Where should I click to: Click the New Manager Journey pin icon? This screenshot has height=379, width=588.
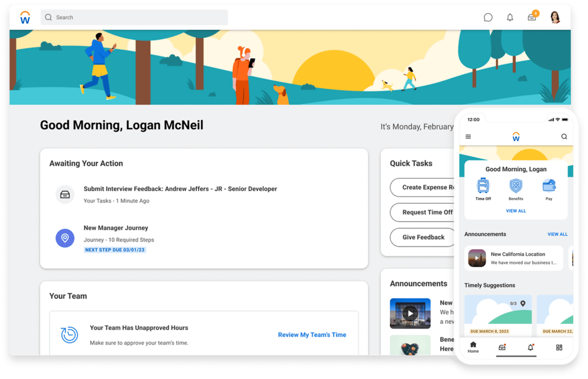[x=65, y=238]
